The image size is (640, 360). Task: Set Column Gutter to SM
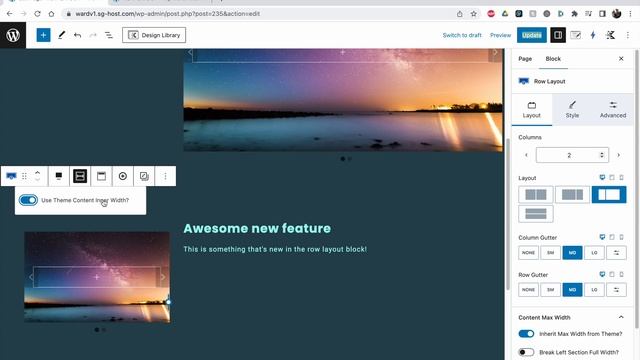[550, 253]
